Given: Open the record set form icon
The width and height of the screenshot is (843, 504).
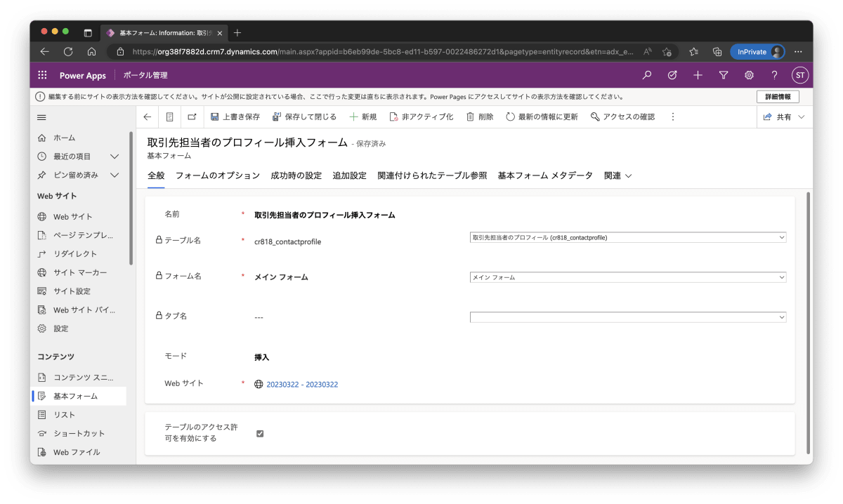Looking at the screenshot, I should click(169, 117).
